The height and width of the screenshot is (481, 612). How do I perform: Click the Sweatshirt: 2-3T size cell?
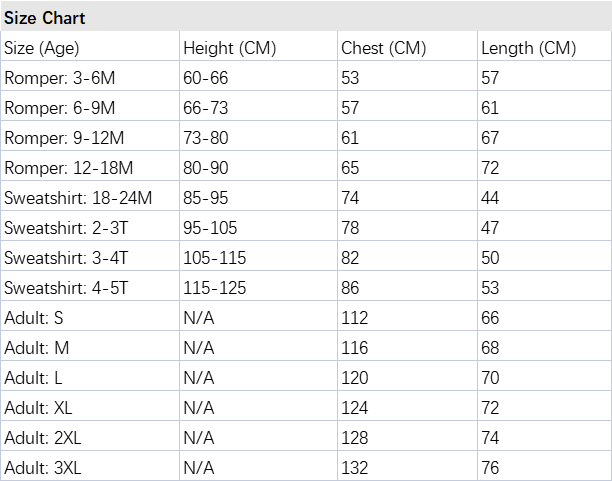coord(66,228)
